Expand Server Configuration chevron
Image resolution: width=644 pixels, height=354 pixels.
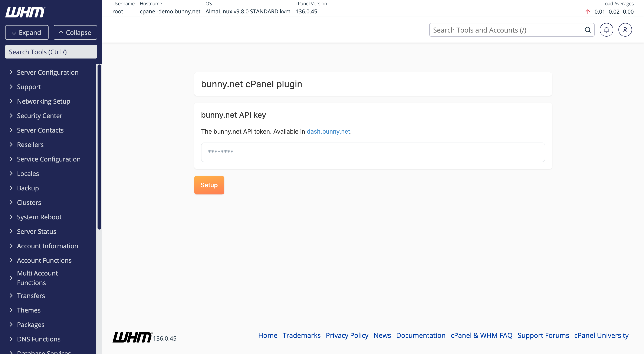[x=11, y=72]
